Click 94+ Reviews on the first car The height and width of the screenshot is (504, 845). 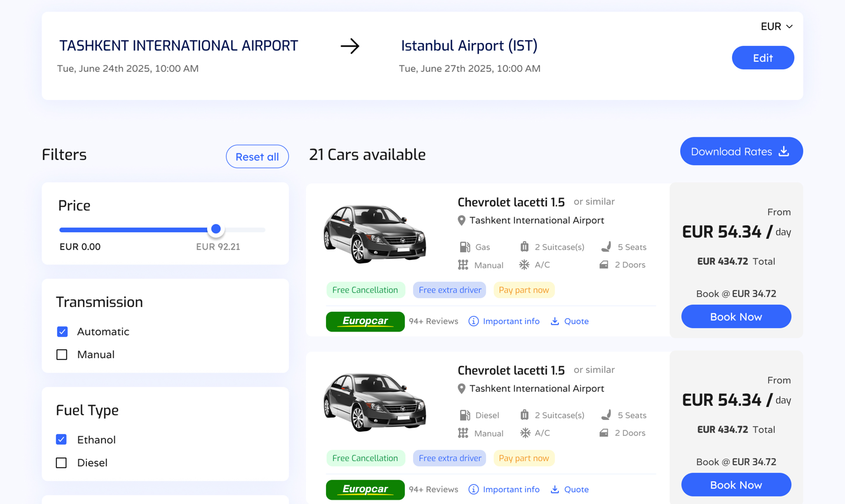click(434, 321)
